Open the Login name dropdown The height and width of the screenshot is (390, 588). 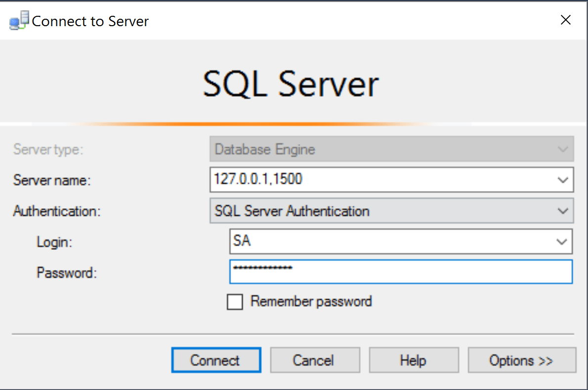click(562, 241)
